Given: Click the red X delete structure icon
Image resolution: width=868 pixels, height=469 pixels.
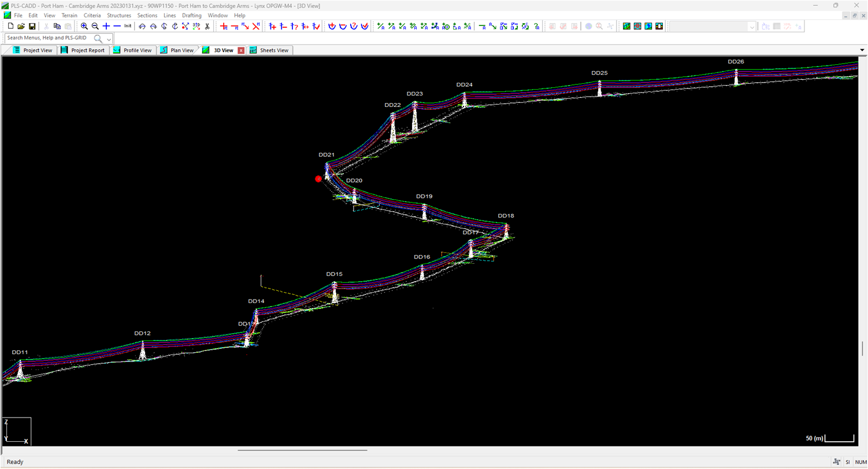Looking at the screenshot, I should [x=256, y=26].
